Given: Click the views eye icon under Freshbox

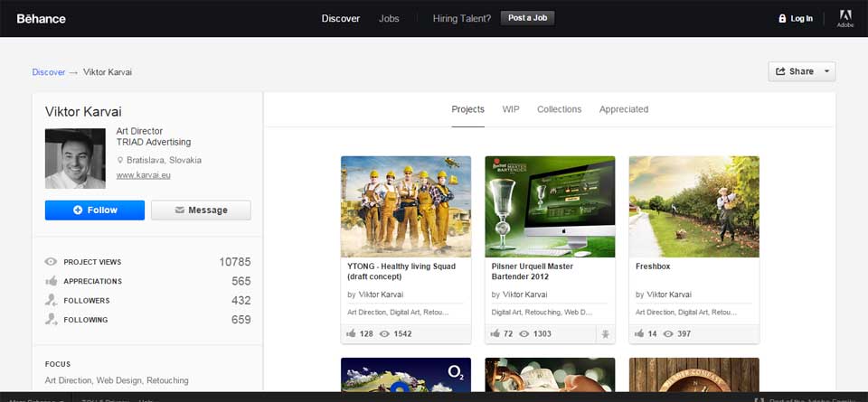Looking at the screenshot, I should tap(670, 334).
